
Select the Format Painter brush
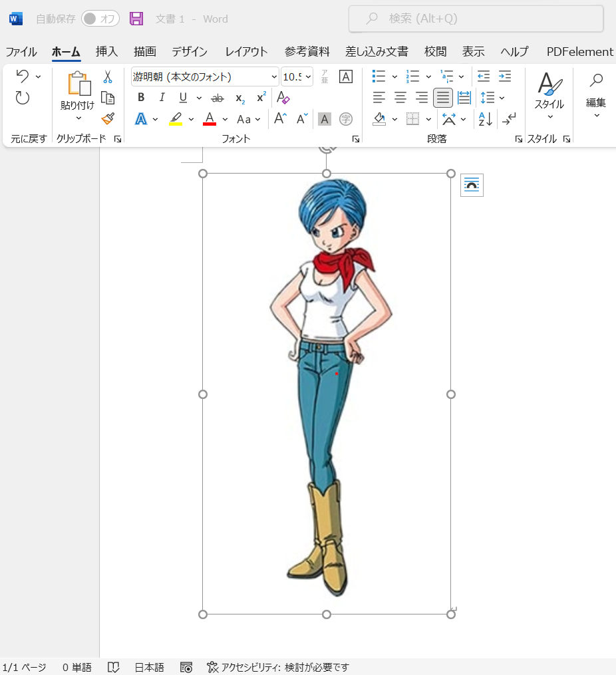(x=108, y=118)
